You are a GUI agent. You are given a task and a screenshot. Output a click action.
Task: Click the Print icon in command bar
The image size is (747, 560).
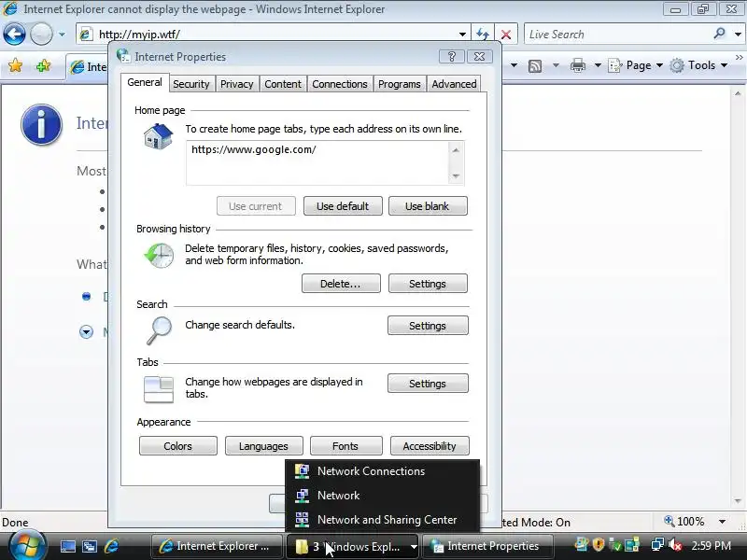pos(578,65)
